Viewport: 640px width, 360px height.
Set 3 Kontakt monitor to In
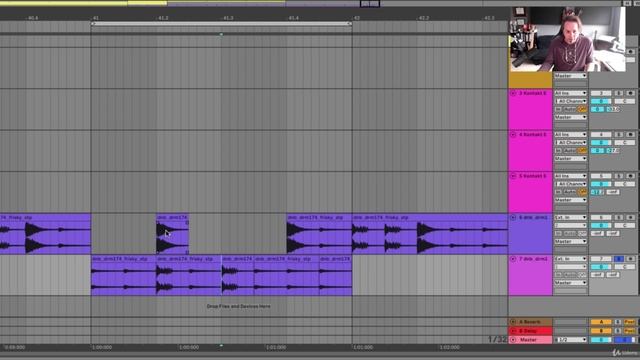(558, 109)
